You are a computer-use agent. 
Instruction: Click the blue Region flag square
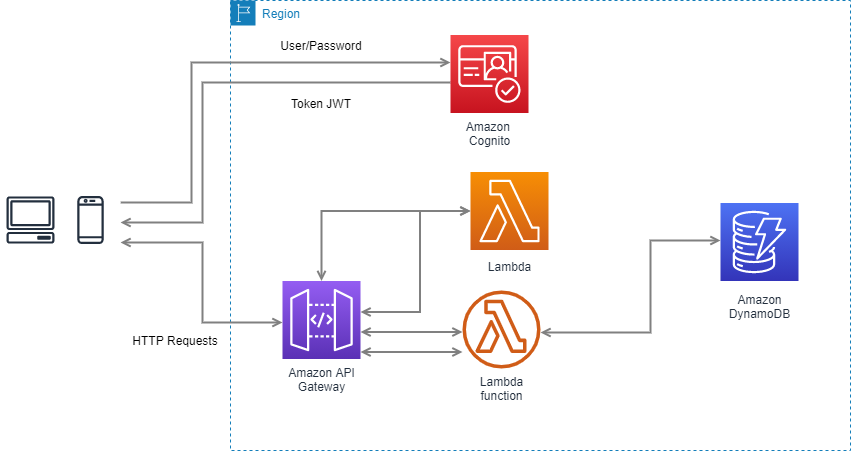(243, 13)
